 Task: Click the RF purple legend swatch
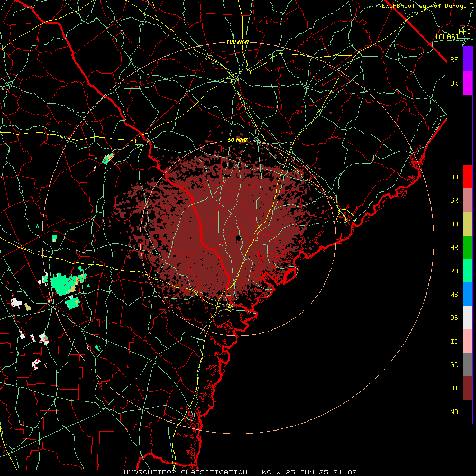(467, 59)
